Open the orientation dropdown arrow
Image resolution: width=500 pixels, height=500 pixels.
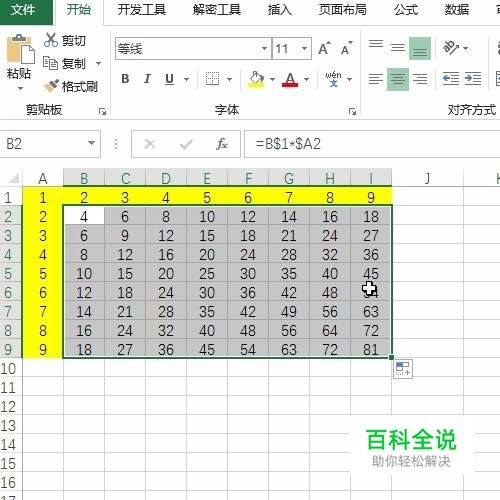(466, 48)
